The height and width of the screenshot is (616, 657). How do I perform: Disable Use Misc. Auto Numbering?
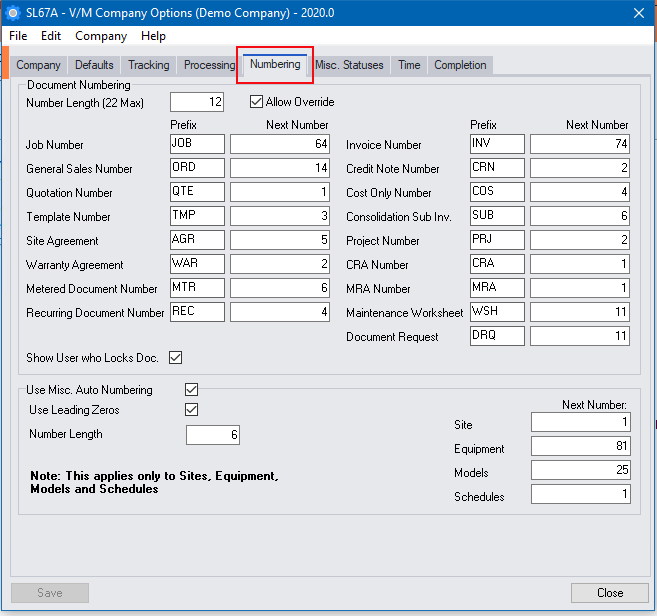point(192,389)
